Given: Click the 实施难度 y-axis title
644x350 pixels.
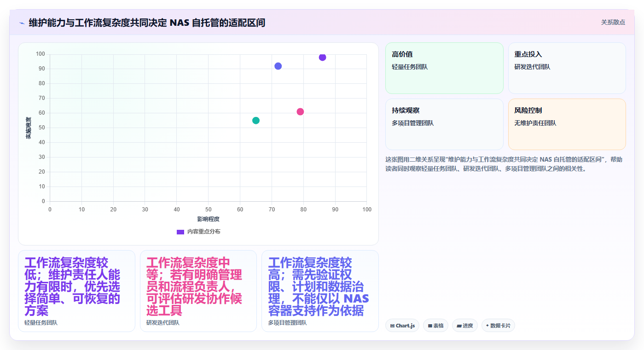Looking at the screenshot, I should tap(28, 128).
